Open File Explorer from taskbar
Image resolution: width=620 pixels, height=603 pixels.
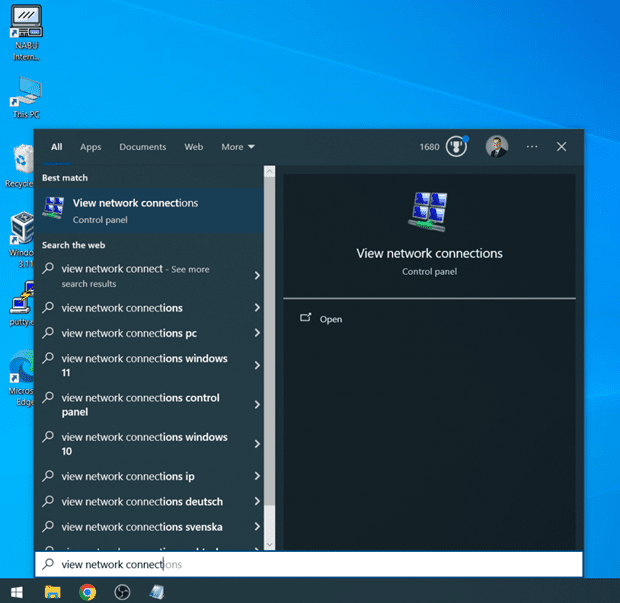pos(52,592)
